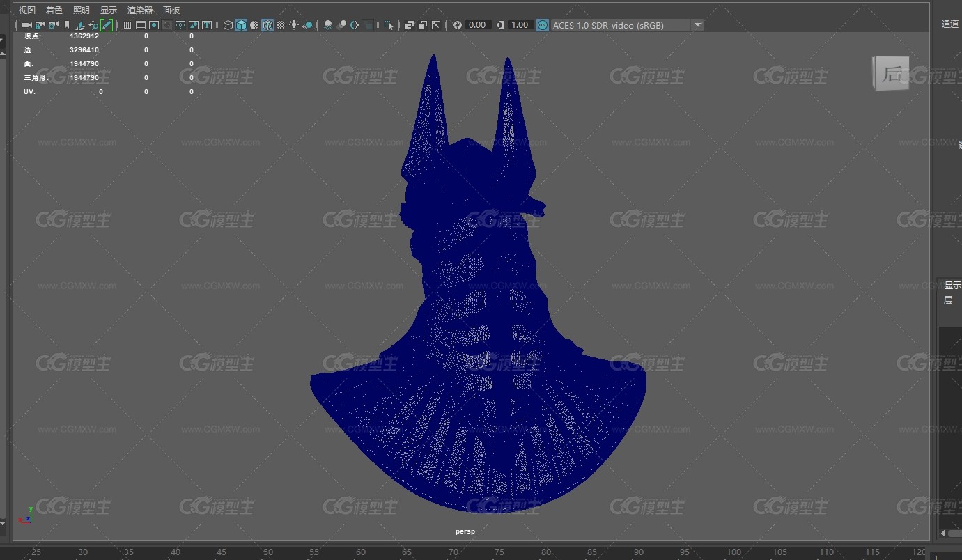
Task: Toggle the Shadows icon
Action: 308,25
